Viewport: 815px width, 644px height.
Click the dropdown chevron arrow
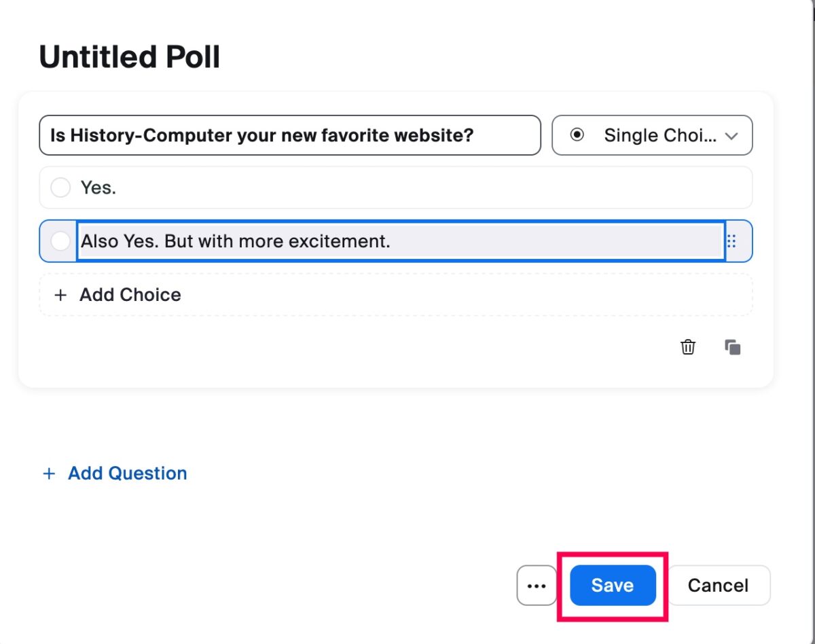pos(731,136)
